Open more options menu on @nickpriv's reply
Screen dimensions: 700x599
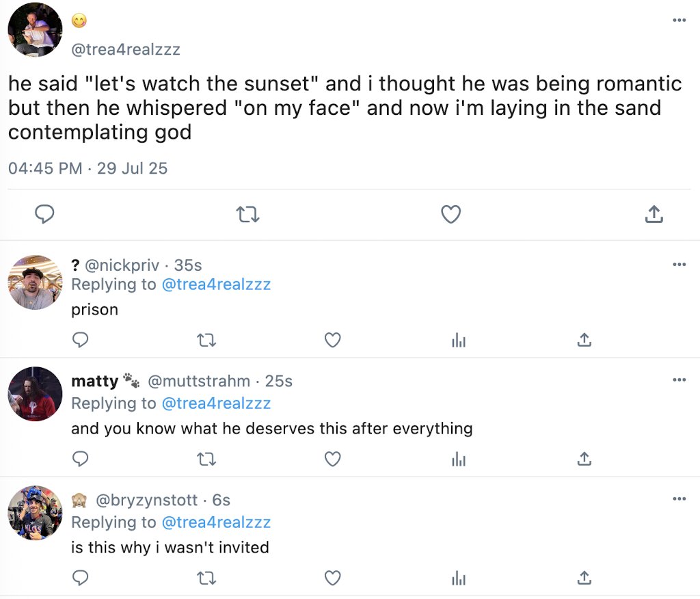[679, 265]
